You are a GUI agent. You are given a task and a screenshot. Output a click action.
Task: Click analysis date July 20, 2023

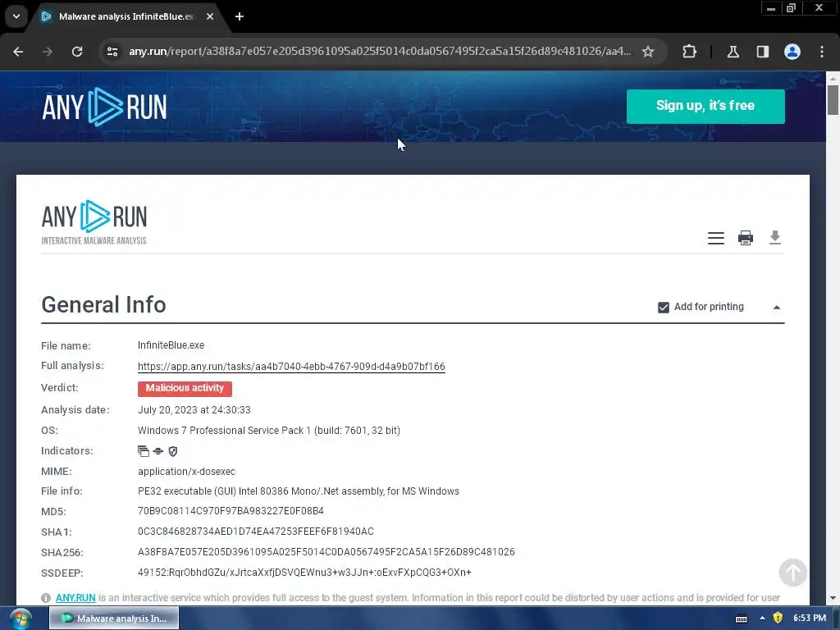[x=194, y=410]
